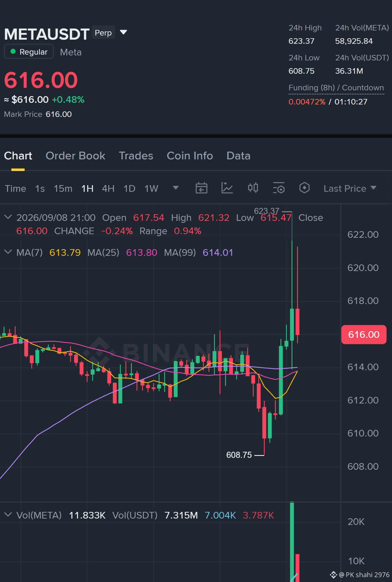The width and height of the screenshot is (392, 582).
Task: Switch to the Coin Info tab
Action: (190, 156)
